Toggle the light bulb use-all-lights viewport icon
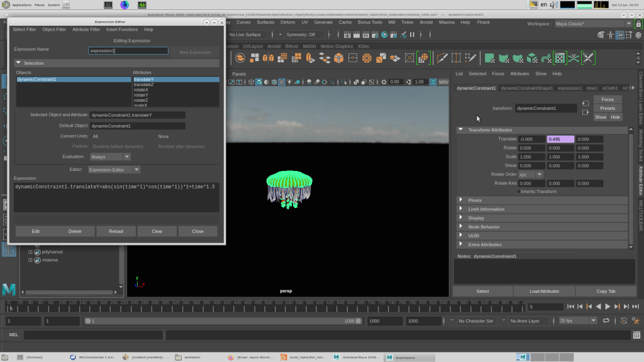 click(x=289, y=82)
